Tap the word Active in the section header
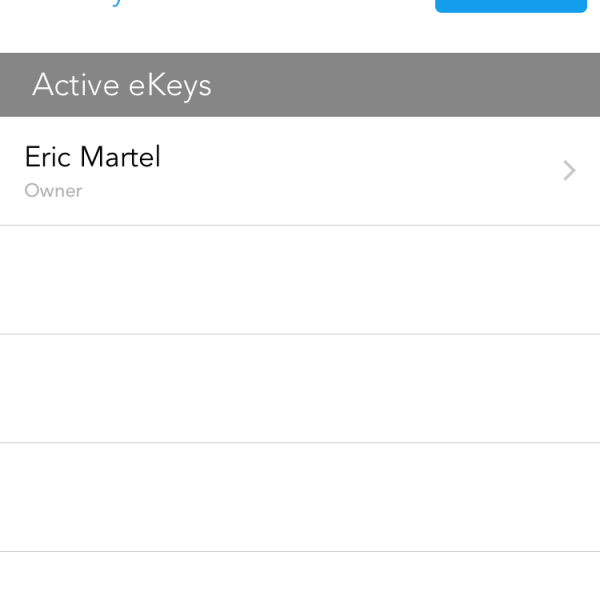 [x=75, y=85]
